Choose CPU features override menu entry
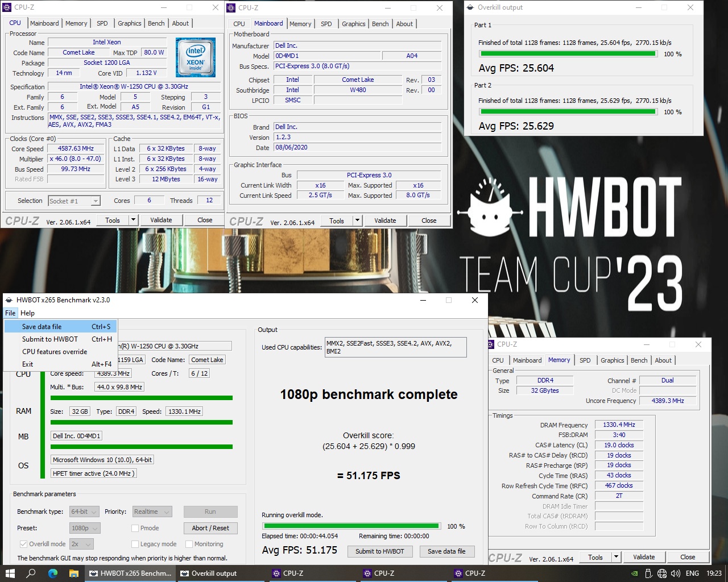728x582 pixels. click(60, 352)
